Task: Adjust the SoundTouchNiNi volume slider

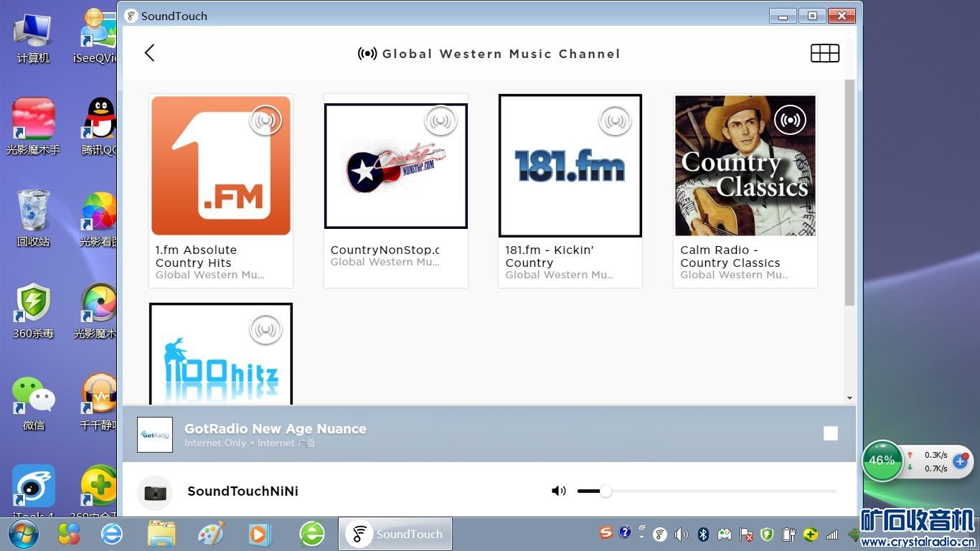Action: click(x=707, y=491)
